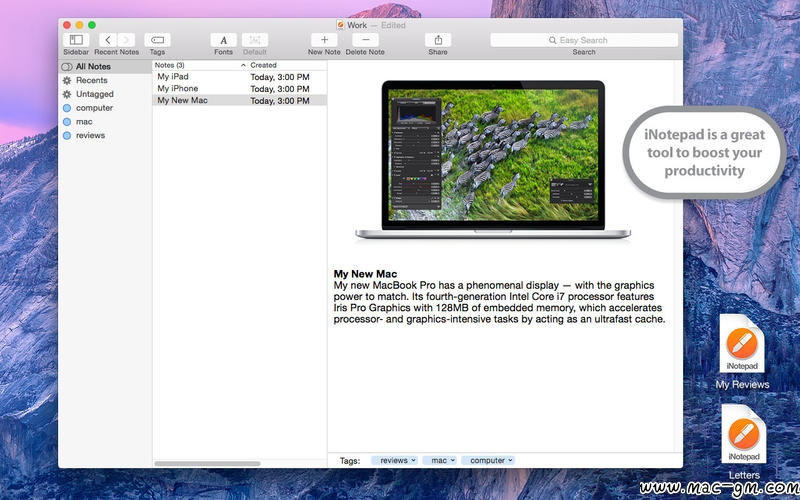The image size is (800, 500).
Task: Click the All Notes toggle icon
Action: tap(67, 66)
